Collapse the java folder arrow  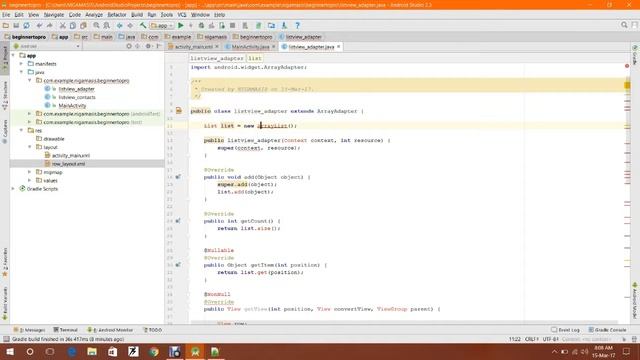pyautogui.click(x=21, y=72)
